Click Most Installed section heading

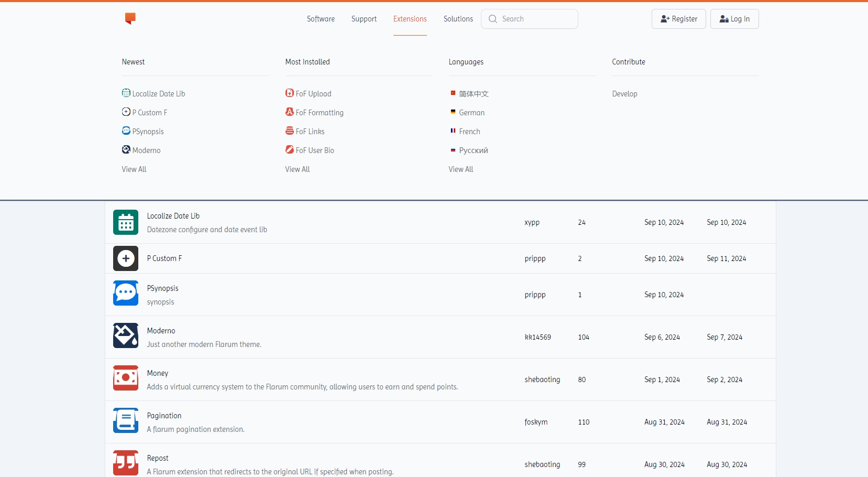click(308, 62)
